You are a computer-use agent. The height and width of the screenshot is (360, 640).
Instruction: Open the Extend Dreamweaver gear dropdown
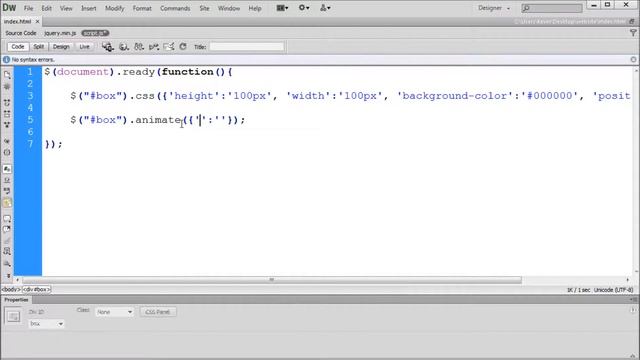tap(304, 8)
